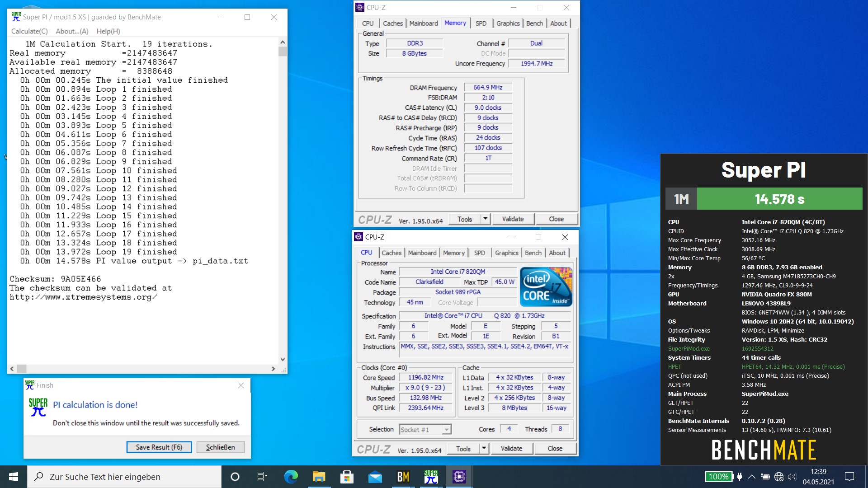Viewport: 868px width, 488px height.
Task: Click the 14.578 s result bar in BenchMate
Action: 779,199
